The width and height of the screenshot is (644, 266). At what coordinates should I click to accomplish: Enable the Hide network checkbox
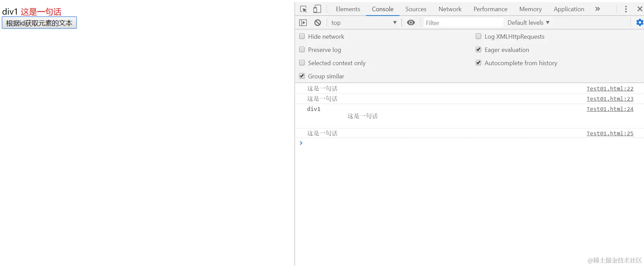tap(302, 36)
